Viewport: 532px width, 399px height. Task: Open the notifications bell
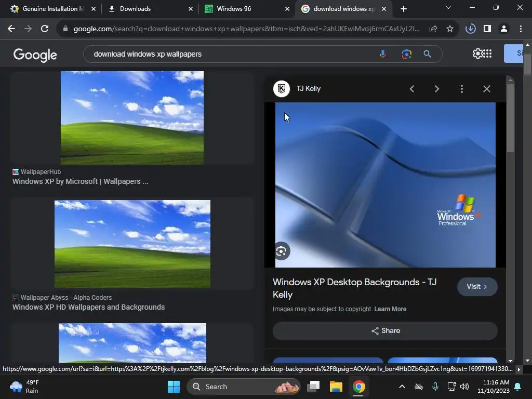click(x=518, y=387)
